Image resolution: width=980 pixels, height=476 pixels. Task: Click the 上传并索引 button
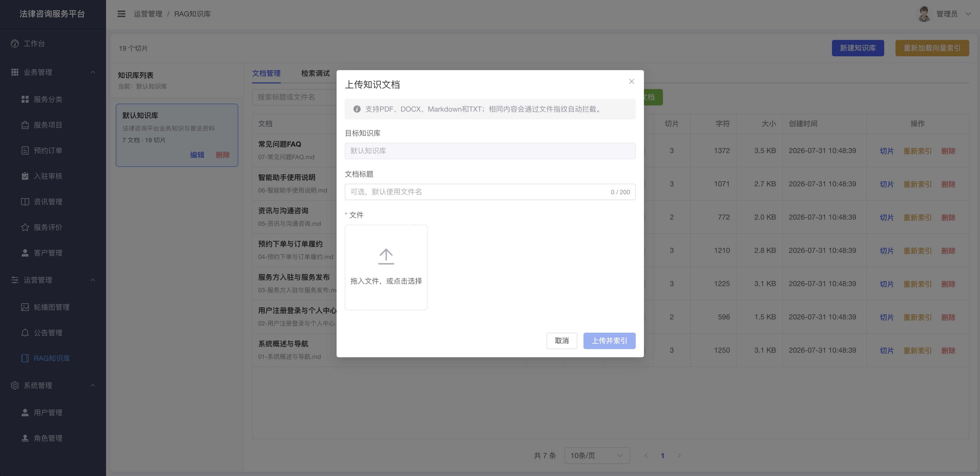609,341
